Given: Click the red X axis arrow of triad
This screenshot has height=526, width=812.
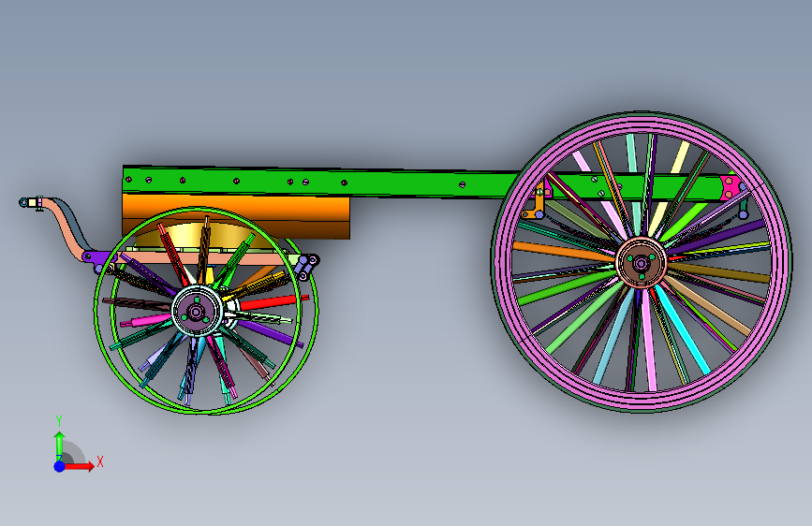Looking at the screenshot, I should tap(79, 466).
